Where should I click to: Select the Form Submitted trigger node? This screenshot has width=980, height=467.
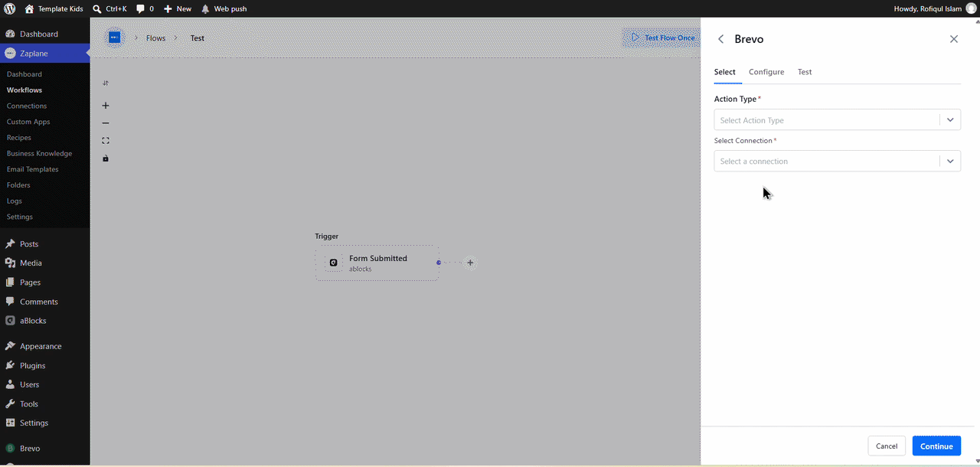377,263
